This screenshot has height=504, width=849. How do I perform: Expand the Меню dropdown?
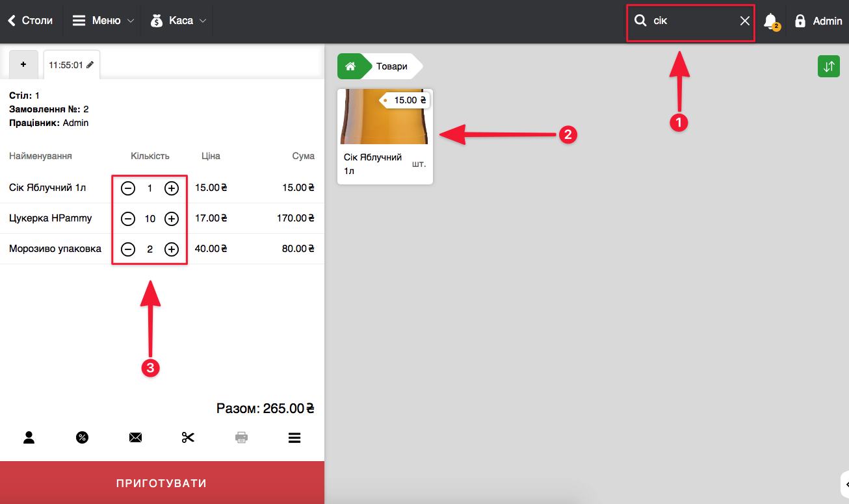click(103, 21)
